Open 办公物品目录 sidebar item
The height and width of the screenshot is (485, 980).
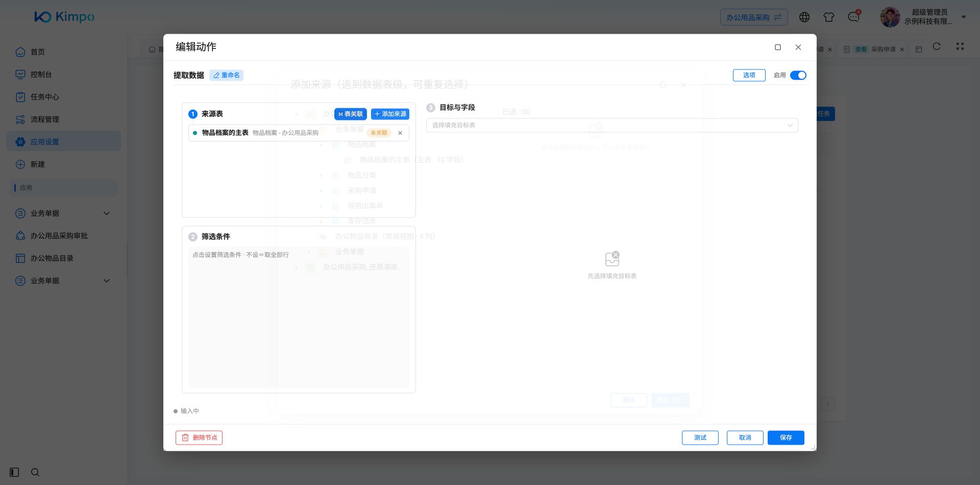click(63, 258)
